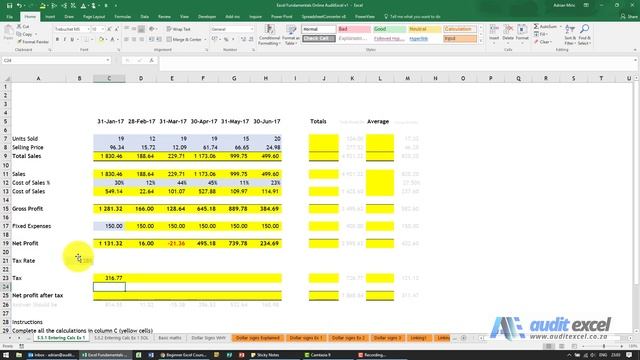Click the Name Box

point(56,60)
